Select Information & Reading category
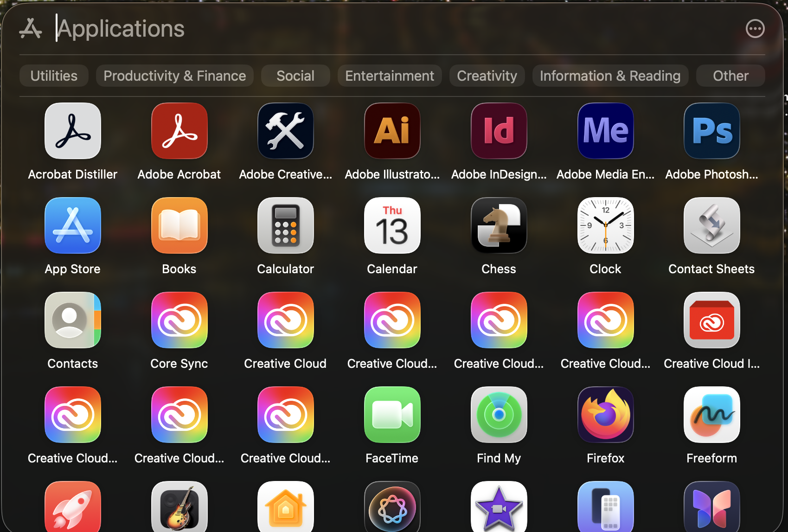This screenshot has width=788, height=532. [x=610, y=76]
